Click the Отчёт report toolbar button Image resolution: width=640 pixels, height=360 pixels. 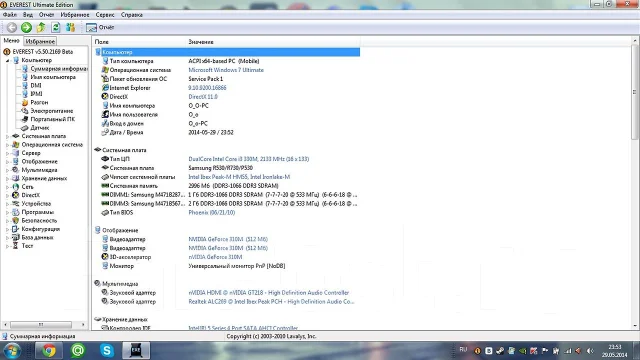pos(100,27)
